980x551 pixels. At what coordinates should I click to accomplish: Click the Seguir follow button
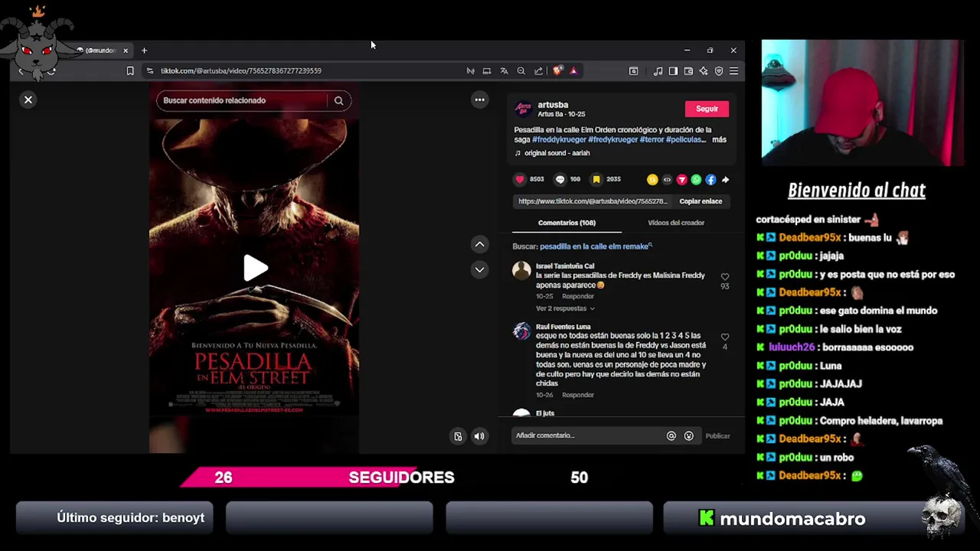tap(707, 109)
